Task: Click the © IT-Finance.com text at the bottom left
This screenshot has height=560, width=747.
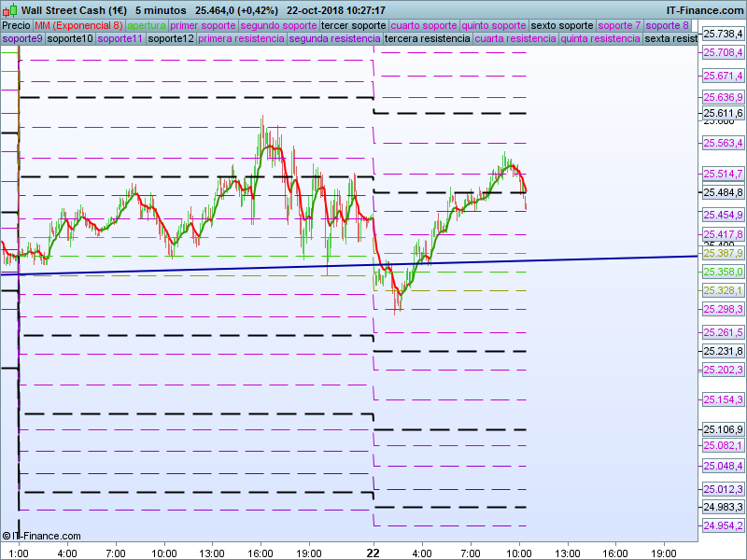Action: pyautogui.click(x=41, y=536)
